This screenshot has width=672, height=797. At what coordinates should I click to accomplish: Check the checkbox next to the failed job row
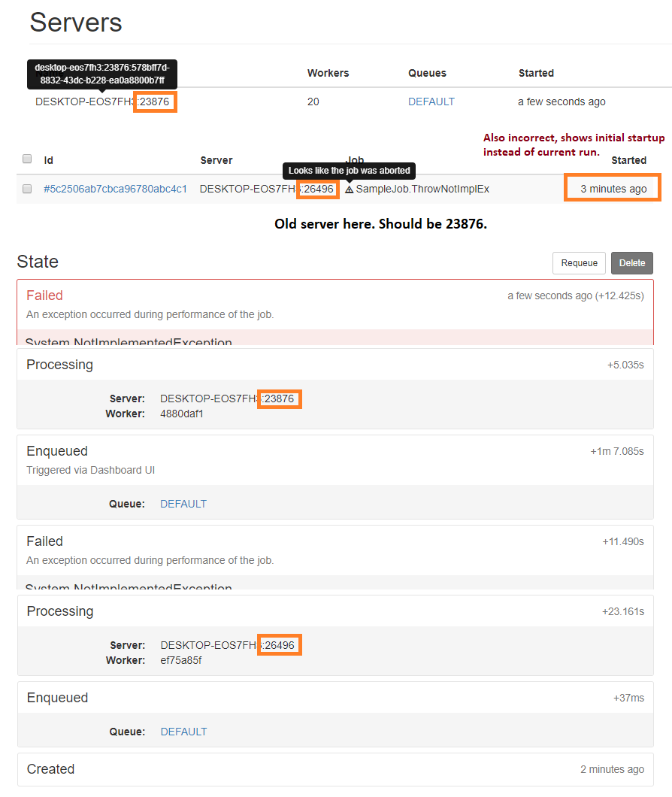click(27, 189)
